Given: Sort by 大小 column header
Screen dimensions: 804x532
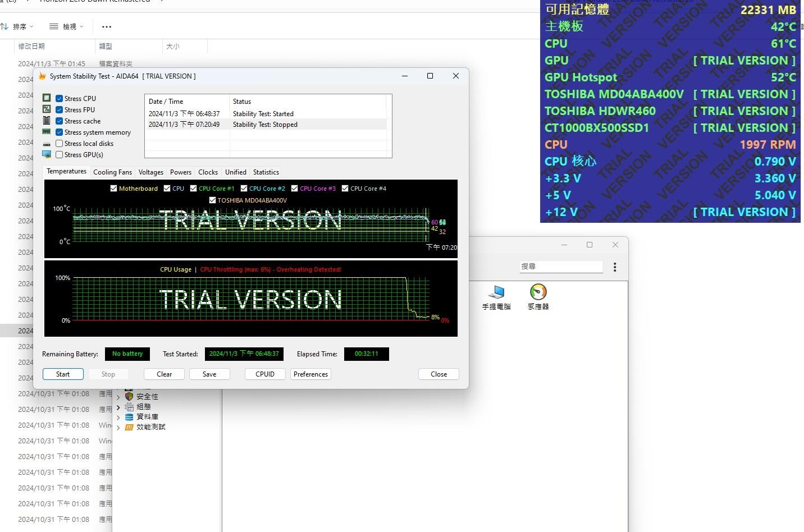Looking at the screenshot, I should coord(185,46).
